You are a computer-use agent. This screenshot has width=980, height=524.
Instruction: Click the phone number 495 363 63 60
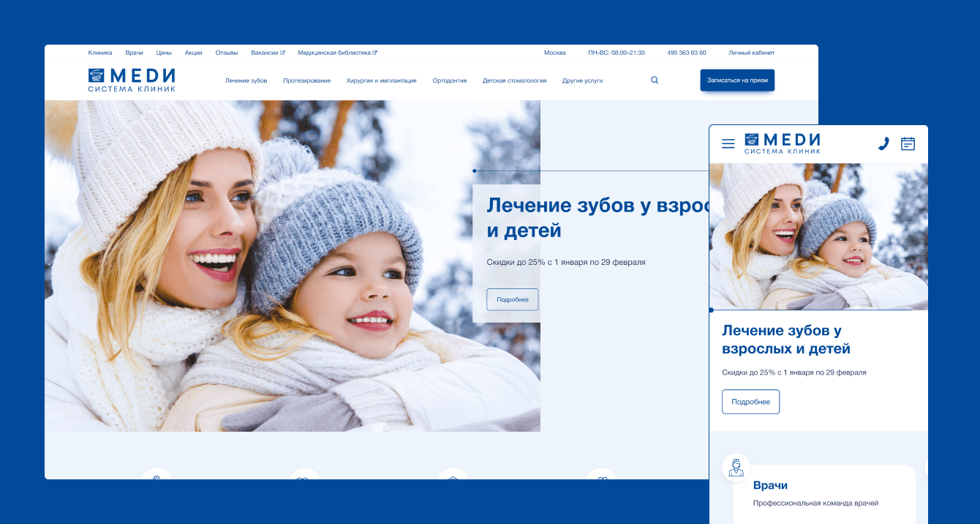pyautogui.click(x=686, y=53)
